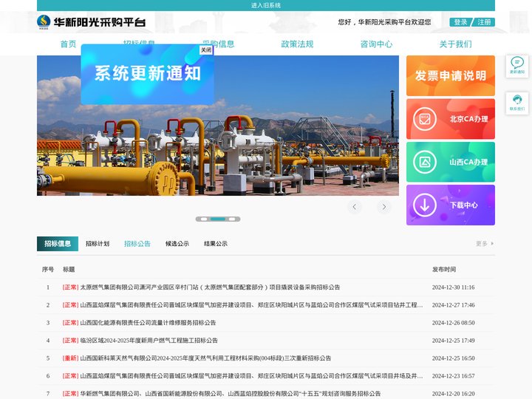Click the 发布时间 column header
The width and height of the screenshot is (532, 399).
(444, 270)
